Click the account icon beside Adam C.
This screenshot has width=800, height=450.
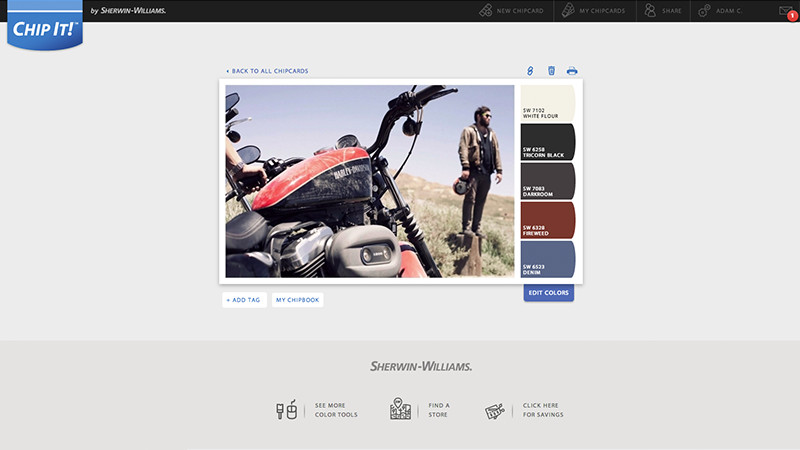pyautogui.click(x=704, y=10)
